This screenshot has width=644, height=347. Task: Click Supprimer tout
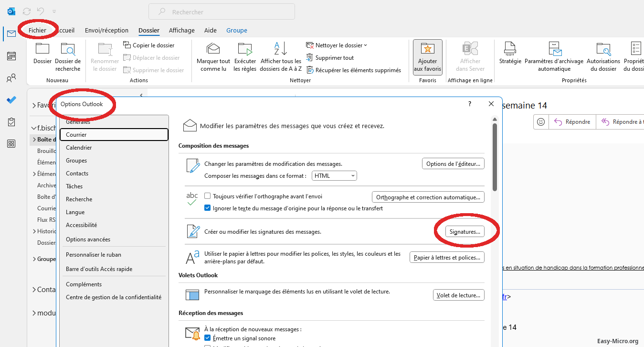tap(330, 57)
